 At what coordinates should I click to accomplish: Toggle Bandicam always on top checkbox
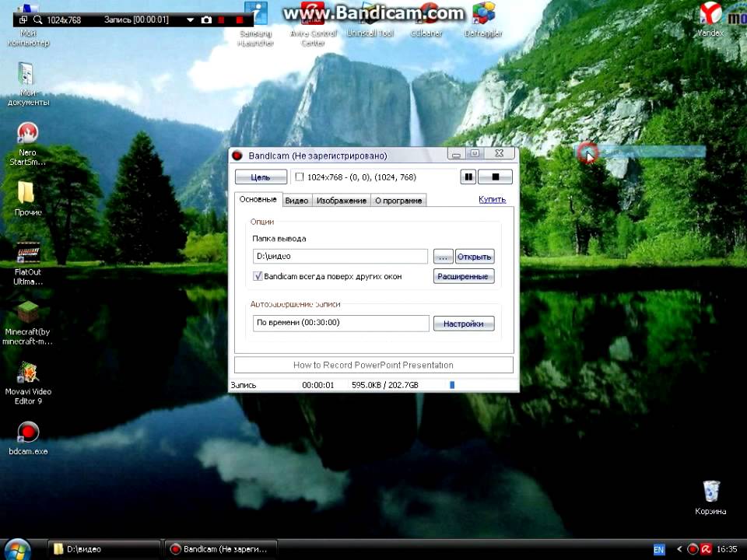258,276
